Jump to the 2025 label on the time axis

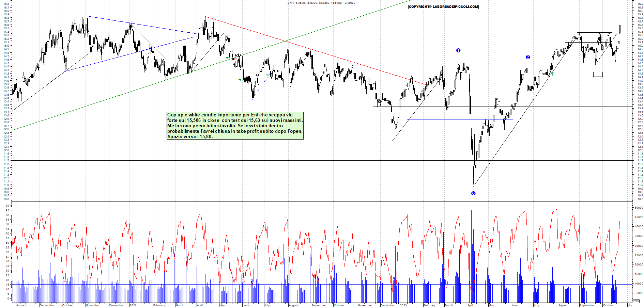[x=403, y=305]
